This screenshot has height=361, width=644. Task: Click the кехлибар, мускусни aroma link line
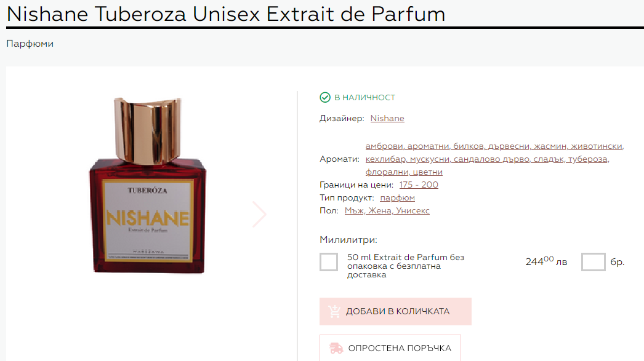coord(487,159)
